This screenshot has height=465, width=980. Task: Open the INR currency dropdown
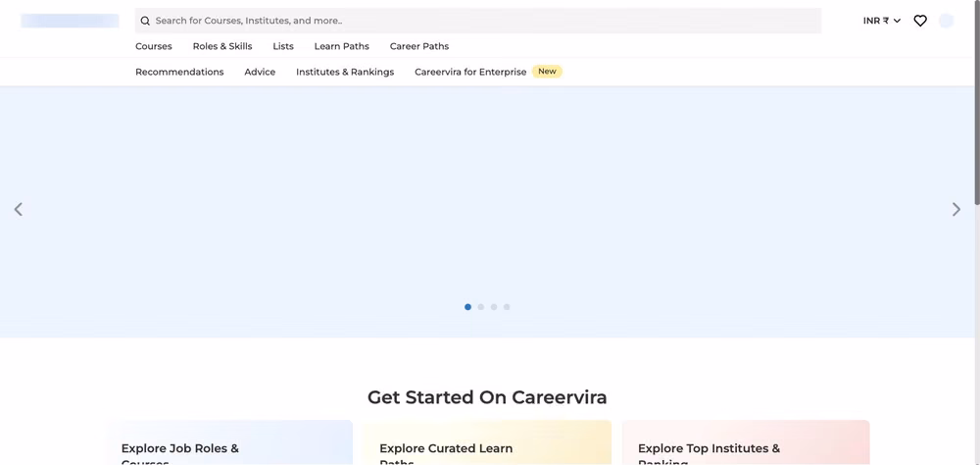pos(882,21)
